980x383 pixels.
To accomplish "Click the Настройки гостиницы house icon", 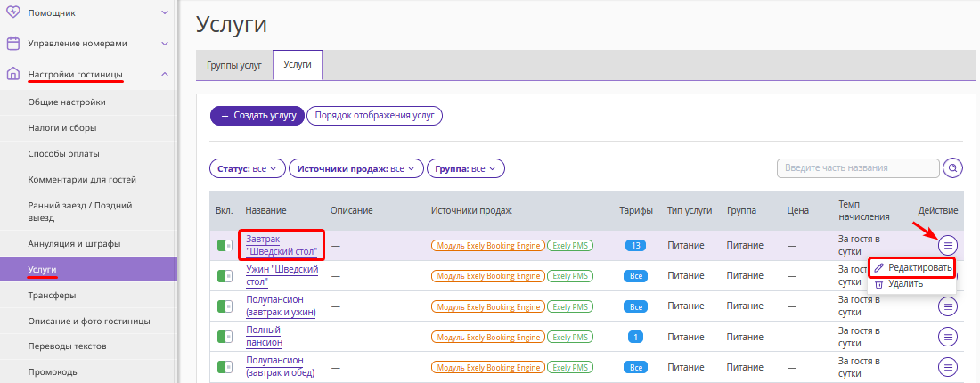I will click(x=12, y=74).
